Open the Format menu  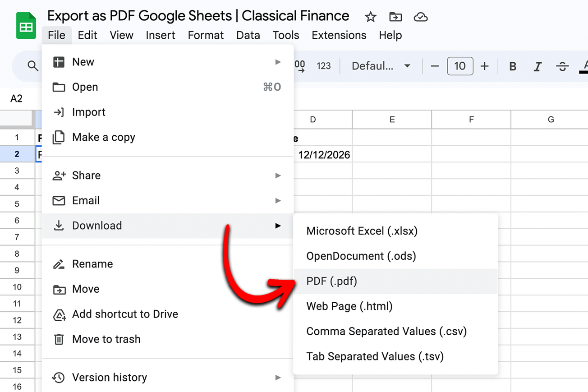pyautogui.click(x=206, y=35)
